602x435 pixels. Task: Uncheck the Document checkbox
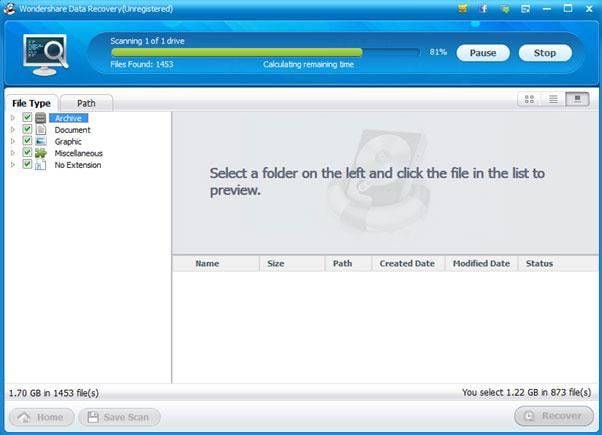tap(27, 129)
